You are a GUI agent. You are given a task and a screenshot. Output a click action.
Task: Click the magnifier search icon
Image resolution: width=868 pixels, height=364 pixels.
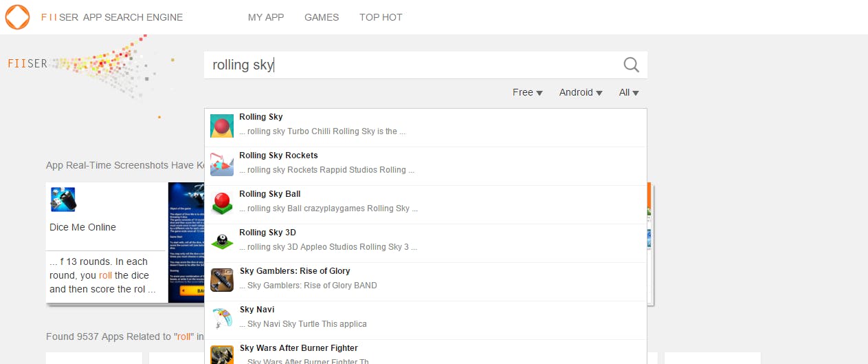coord(631,65)
